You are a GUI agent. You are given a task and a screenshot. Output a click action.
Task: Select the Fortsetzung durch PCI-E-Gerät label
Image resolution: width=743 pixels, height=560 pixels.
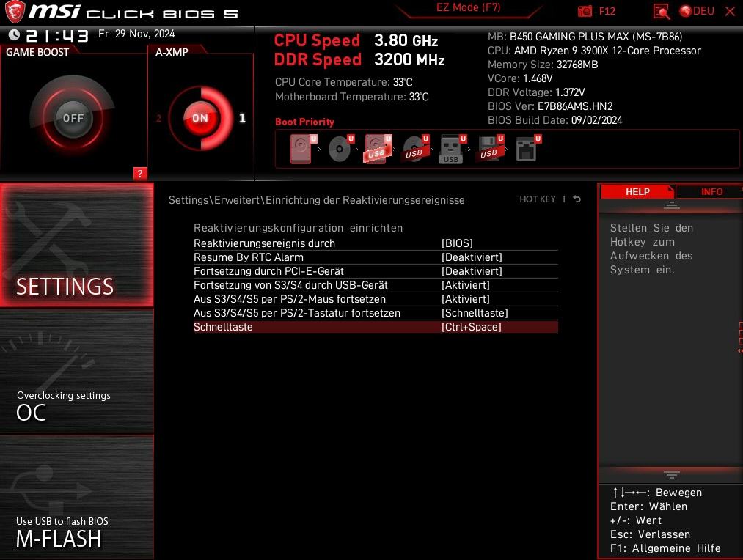[x=268, y=271]
